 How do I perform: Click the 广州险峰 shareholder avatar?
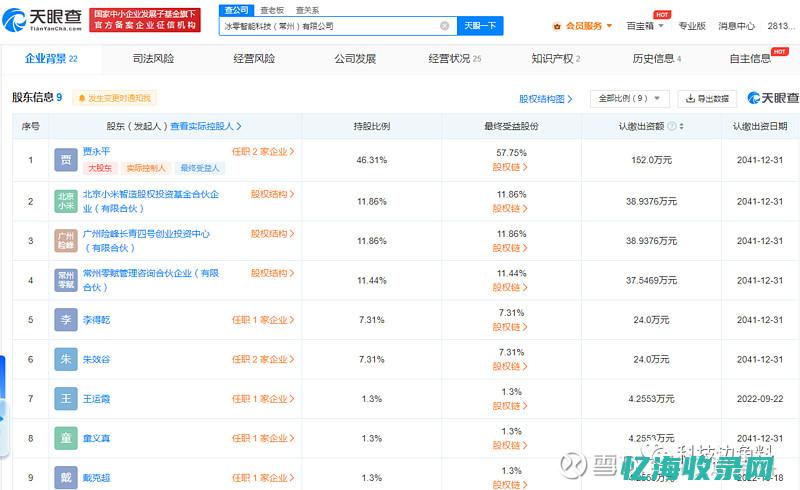[65, 241]
